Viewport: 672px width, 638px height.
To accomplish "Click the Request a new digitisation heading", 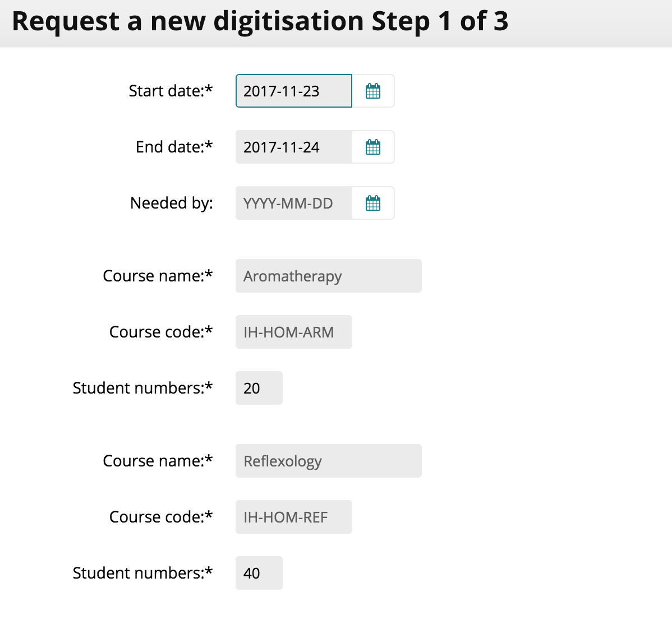I will [x=260, y=21].
